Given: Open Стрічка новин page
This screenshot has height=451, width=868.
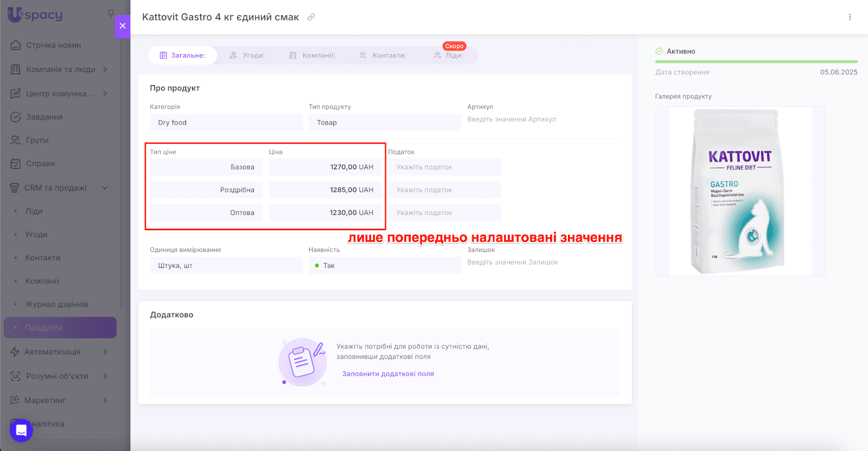Looking at the screenshot, I should pos(54,45).
